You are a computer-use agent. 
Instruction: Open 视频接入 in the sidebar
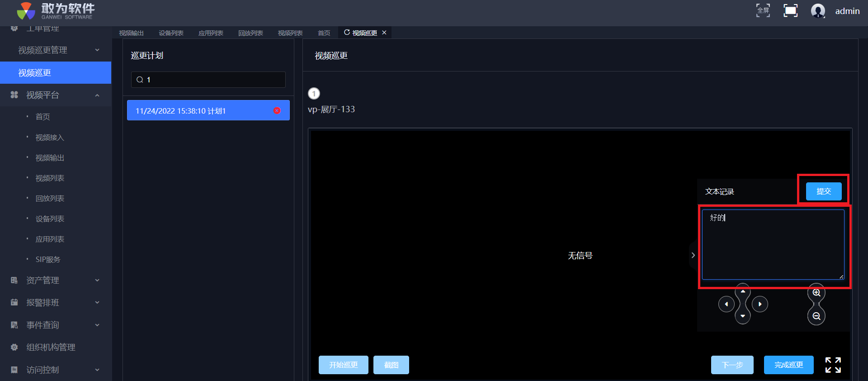click(50, 138)
